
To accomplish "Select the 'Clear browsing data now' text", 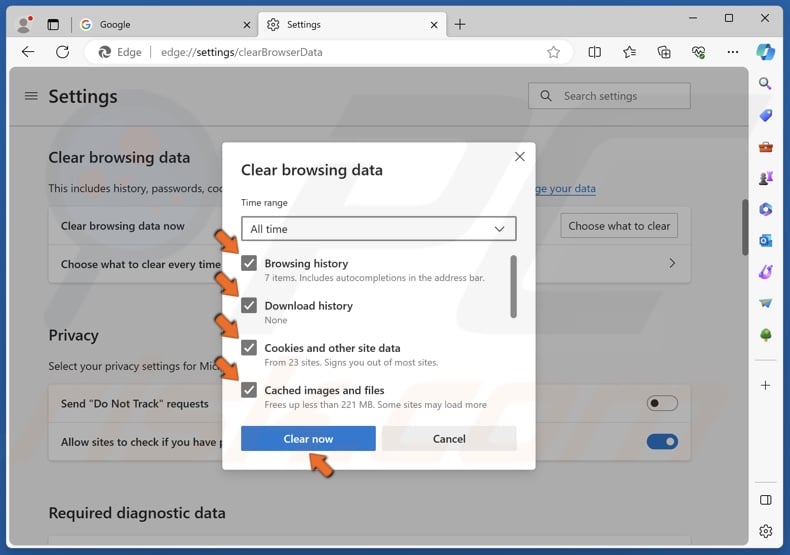I will pyautogui.click(x=122, y=226).
